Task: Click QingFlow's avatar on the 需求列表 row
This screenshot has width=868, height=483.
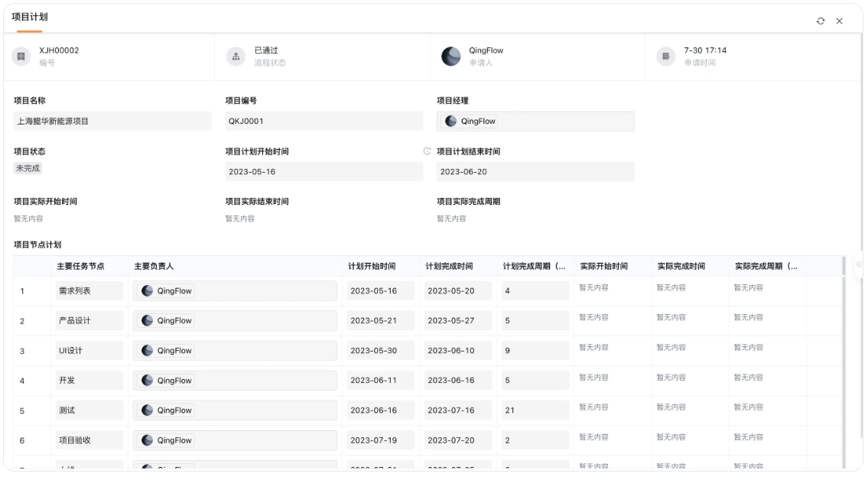Action: pyautogui.click(x=147, y=290)
